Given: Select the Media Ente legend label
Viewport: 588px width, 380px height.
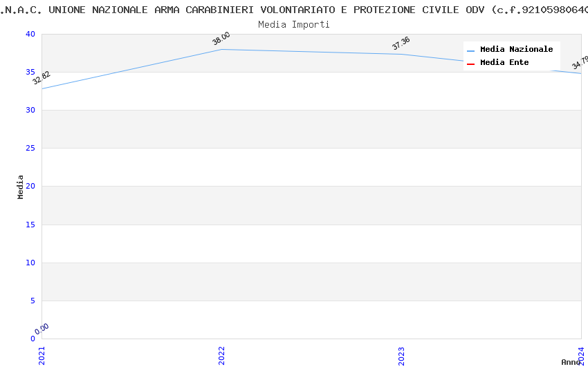Looking at the screenshot, I should (504, 63).
